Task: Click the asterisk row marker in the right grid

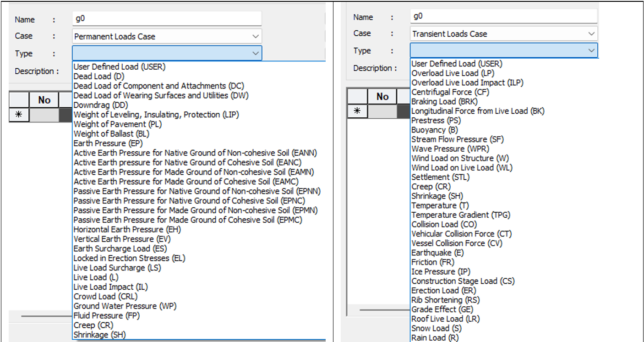Action: [x=357, y=111]
